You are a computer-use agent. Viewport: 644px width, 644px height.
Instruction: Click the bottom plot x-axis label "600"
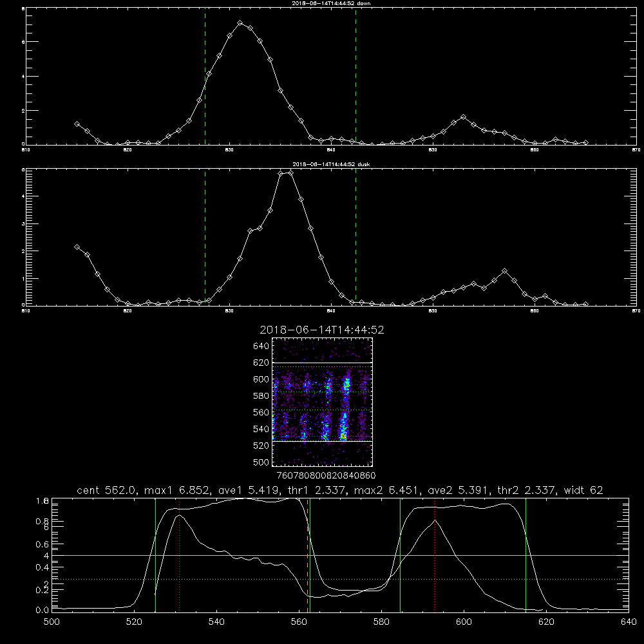tap(464, 622)
